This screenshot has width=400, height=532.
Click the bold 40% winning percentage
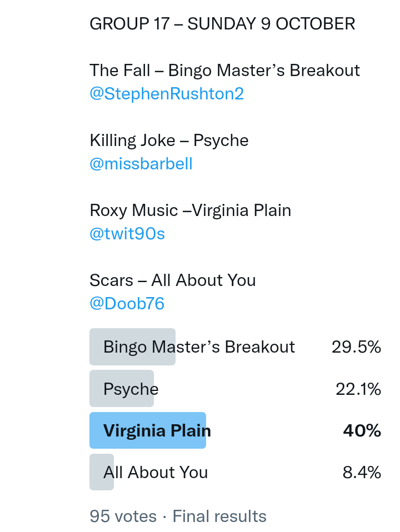(362, 431)
